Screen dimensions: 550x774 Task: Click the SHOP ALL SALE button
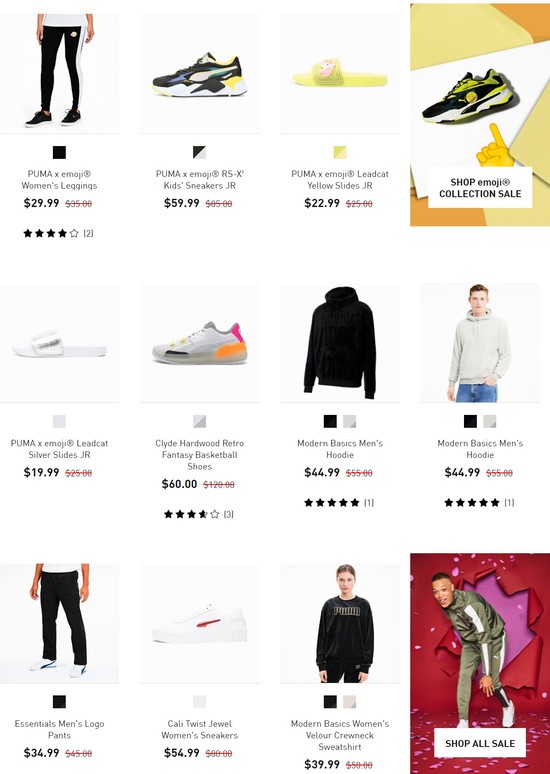[480, 743]
